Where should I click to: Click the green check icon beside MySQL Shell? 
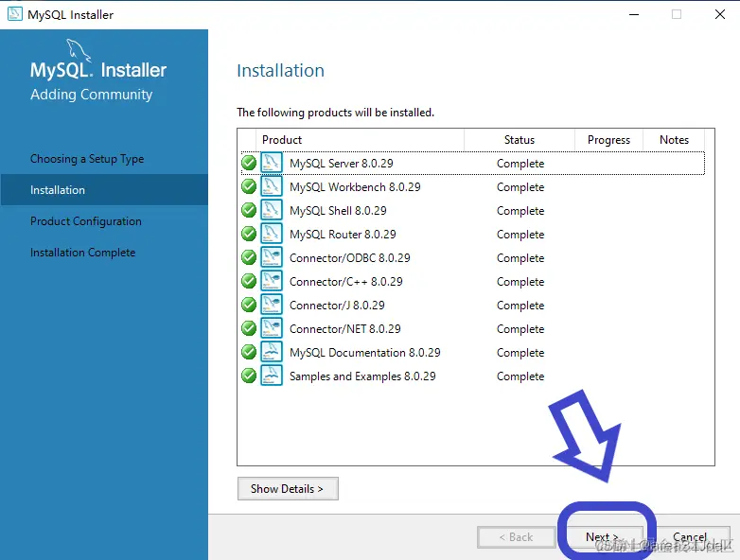[249, 210]
